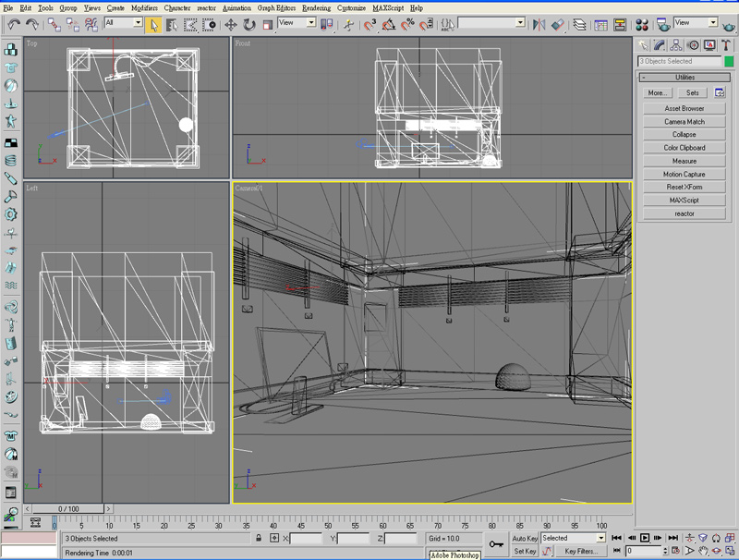Toggle the Angle Snap button
Viewport: 739px width, 560px height.
(x=388, y=25)
